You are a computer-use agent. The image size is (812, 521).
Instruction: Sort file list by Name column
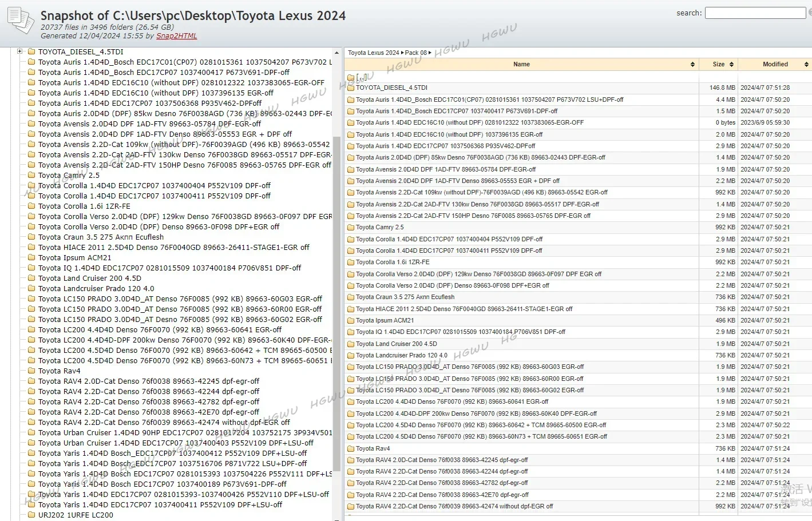click(x=521, y=64)
